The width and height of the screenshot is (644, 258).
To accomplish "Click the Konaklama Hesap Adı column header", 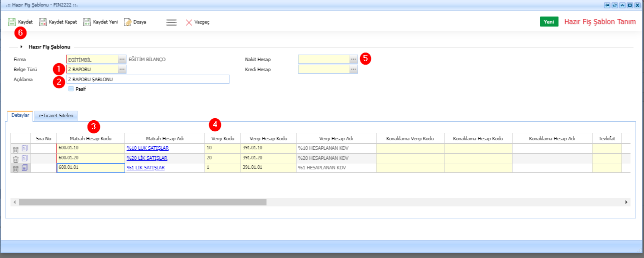I will 552,138.
